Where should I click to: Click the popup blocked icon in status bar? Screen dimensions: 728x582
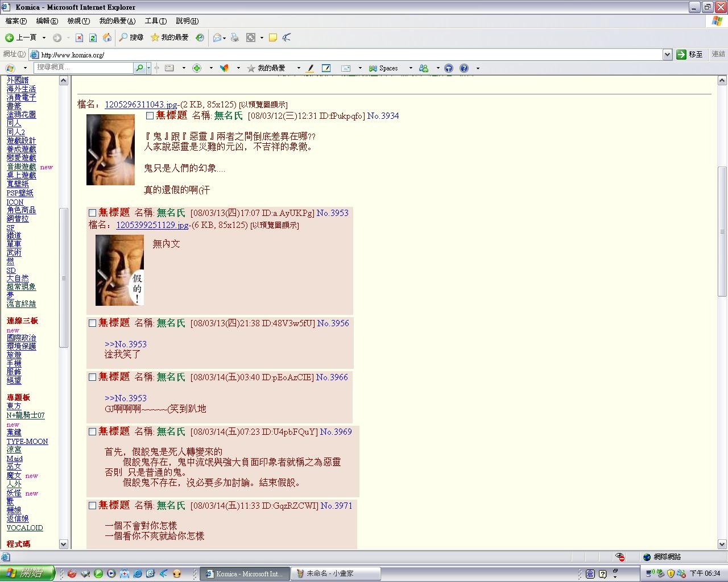[620, 557]
